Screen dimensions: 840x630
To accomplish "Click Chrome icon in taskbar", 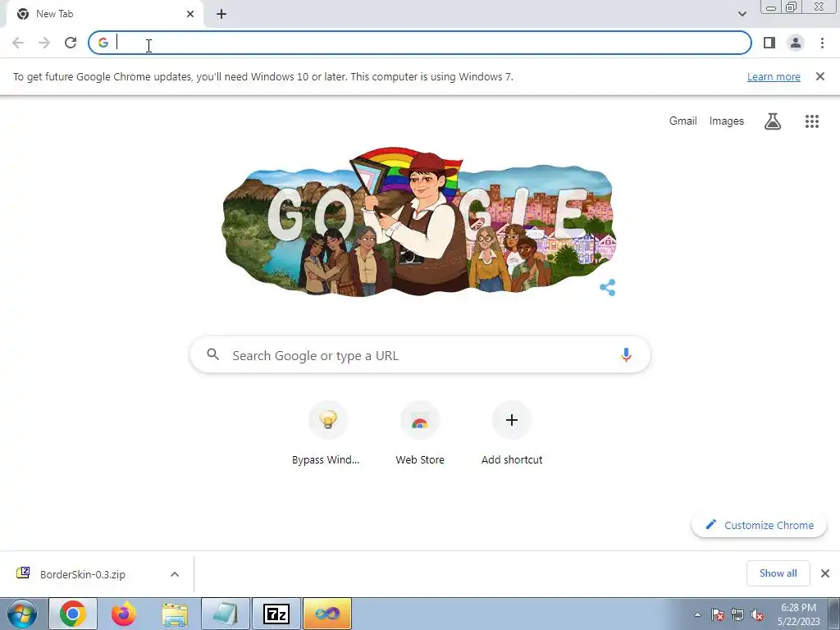I will (x=73, y=614).
